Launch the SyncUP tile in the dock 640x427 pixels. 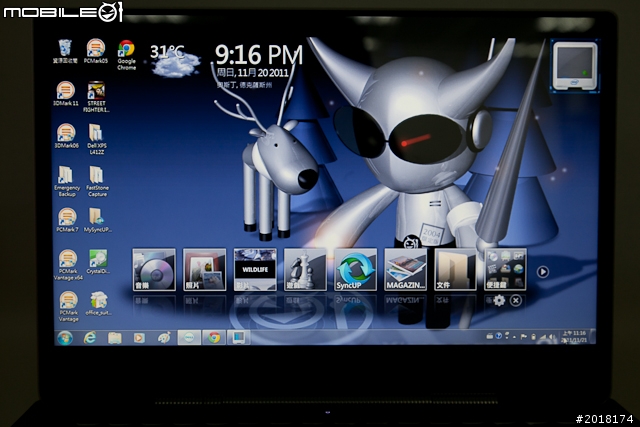pyautogui.click(x=356, y=269)
